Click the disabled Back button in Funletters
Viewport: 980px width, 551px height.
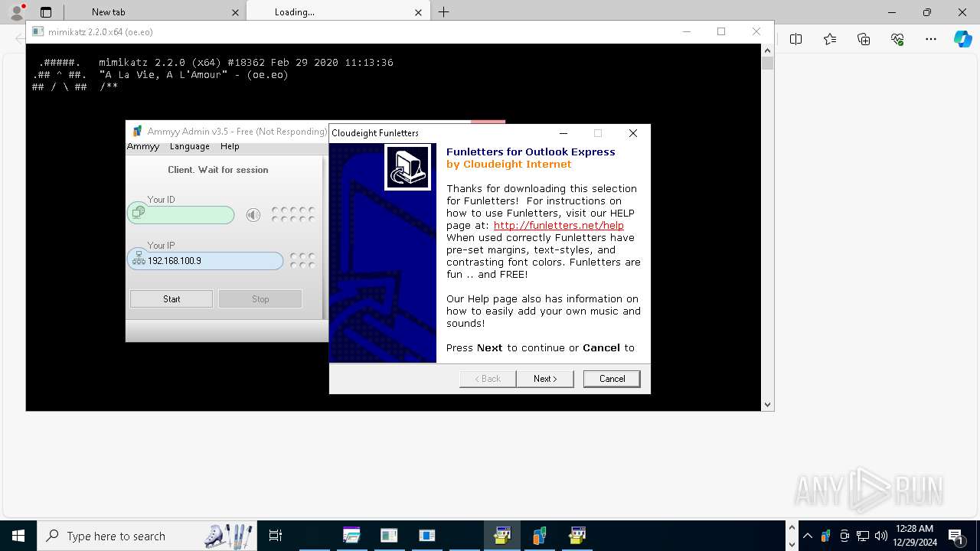coord(488,379)
